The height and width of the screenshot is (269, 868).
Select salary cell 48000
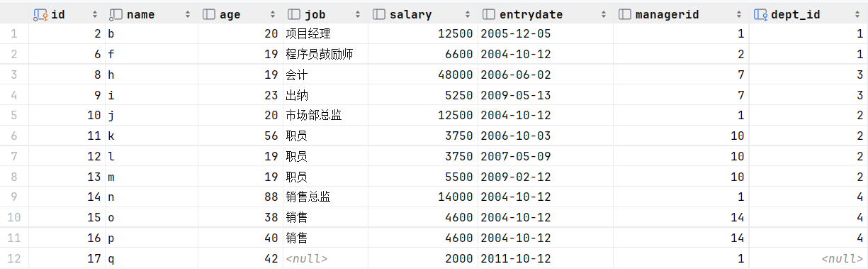(x=422, y=75)
